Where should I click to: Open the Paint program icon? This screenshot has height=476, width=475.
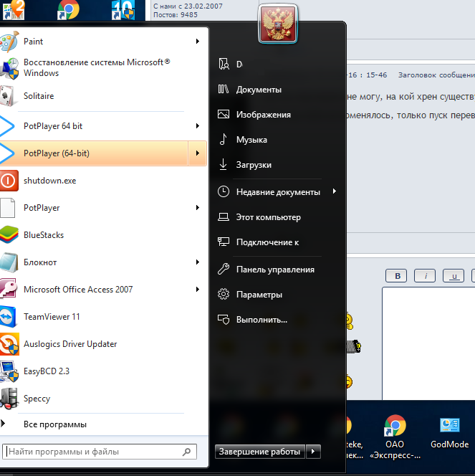tap(9, 42)
